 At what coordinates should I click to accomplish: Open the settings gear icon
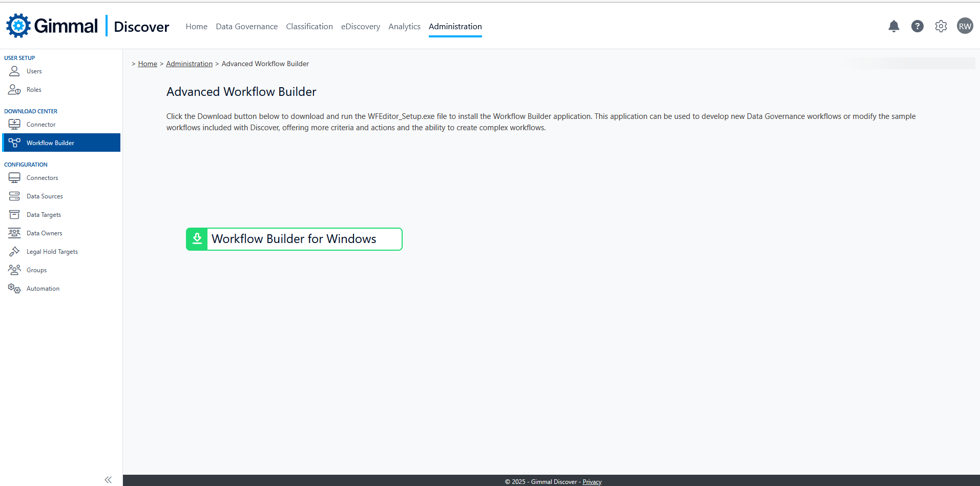click(x=941, y=26)
